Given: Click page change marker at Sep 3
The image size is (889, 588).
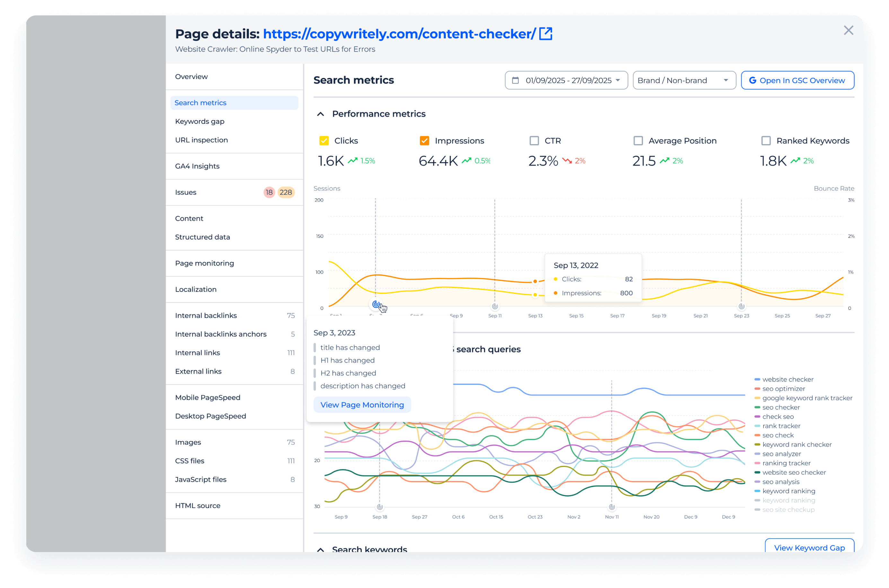Looking at the screenshot, I should coord(376,304).
